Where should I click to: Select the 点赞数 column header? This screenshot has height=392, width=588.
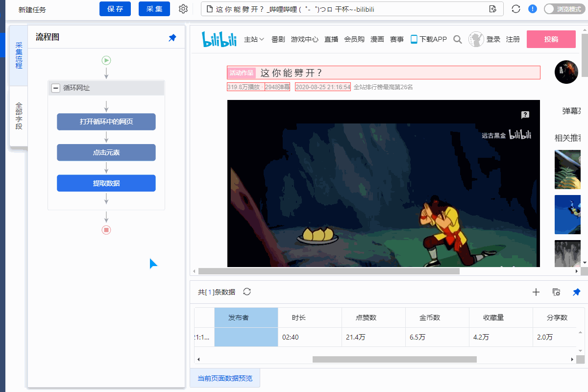point(373,318)
